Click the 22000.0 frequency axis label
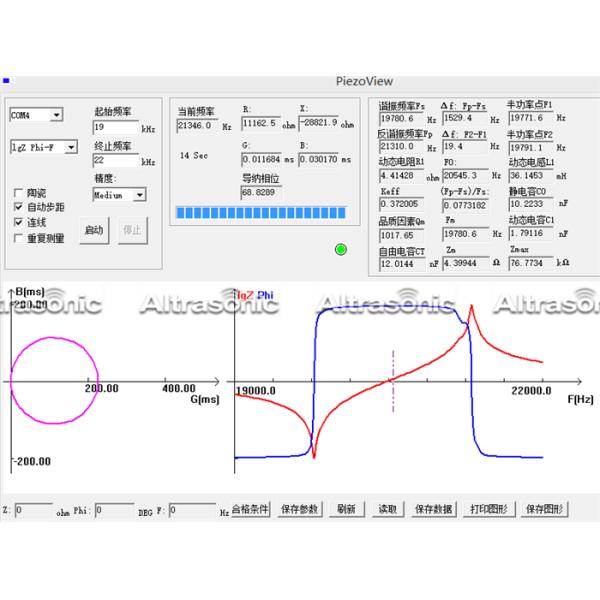This screenshot has height=600, width=600. (x=531, y=391)
